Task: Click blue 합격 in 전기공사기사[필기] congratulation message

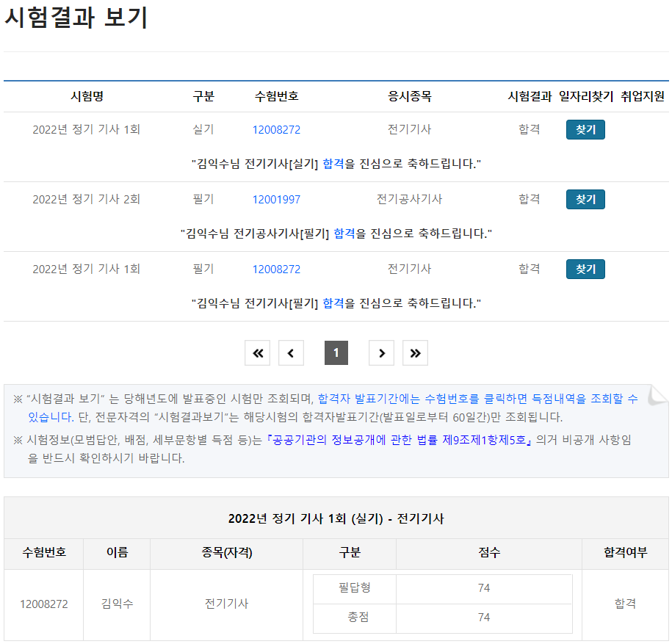Action: [344, 234]
